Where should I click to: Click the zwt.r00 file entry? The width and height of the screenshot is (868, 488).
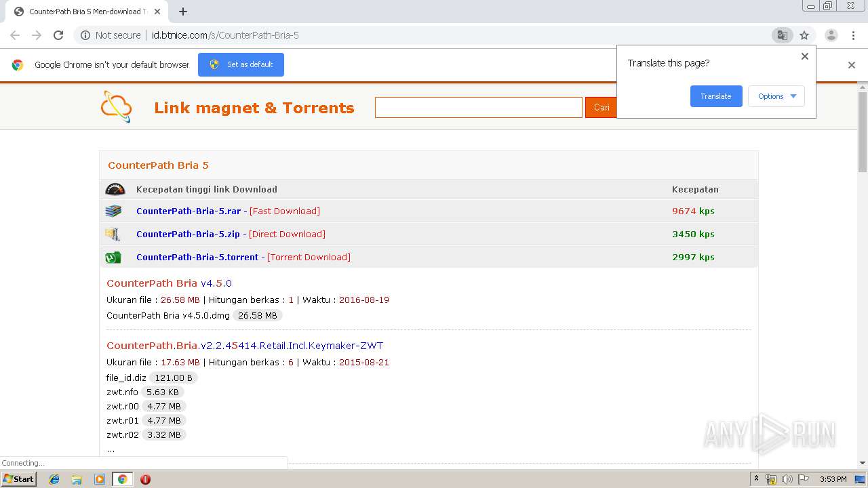(123, 406)
